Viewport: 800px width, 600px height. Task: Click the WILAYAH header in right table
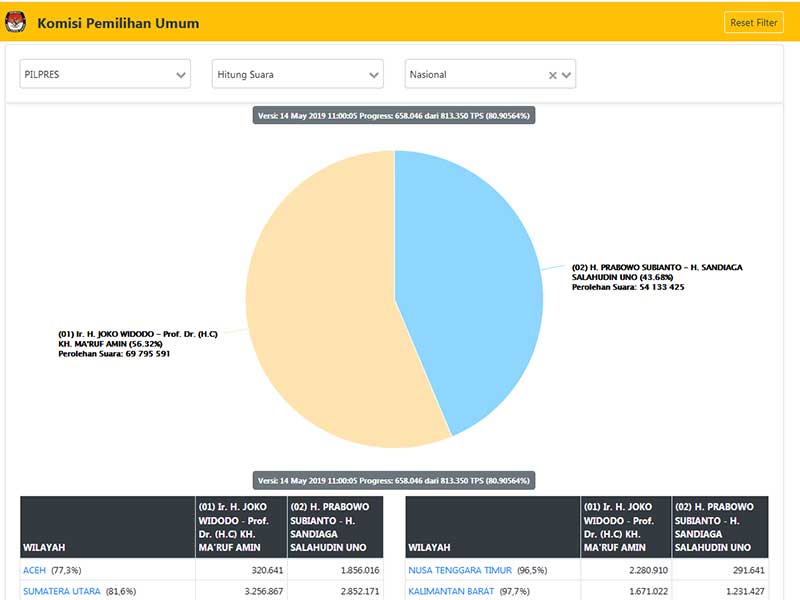(428, 547)
